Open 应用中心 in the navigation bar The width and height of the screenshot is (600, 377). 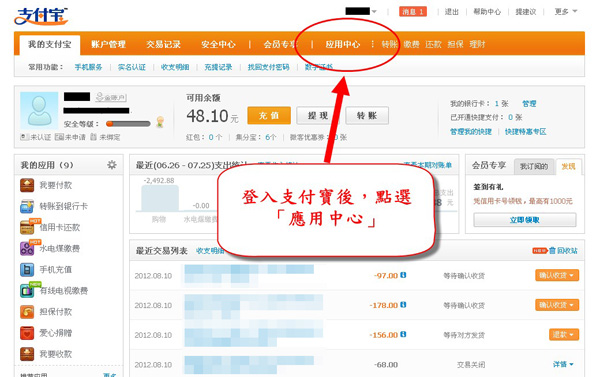pos(343,44)
